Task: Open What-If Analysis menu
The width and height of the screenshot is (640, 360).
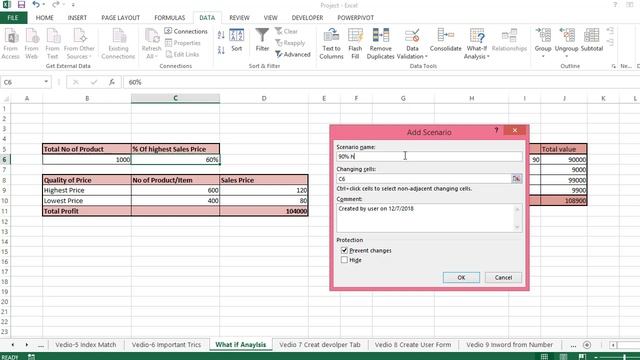Action: click(x=476, y=44)
